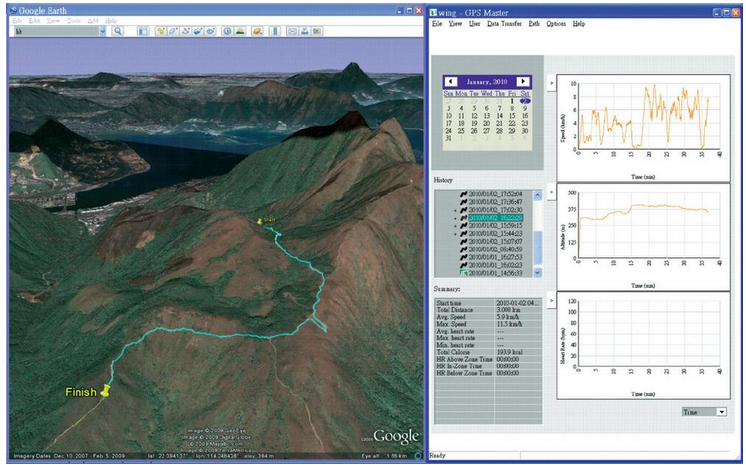
Task: Click the Total Distance 3.008 km value
Action: pos(508,310)
